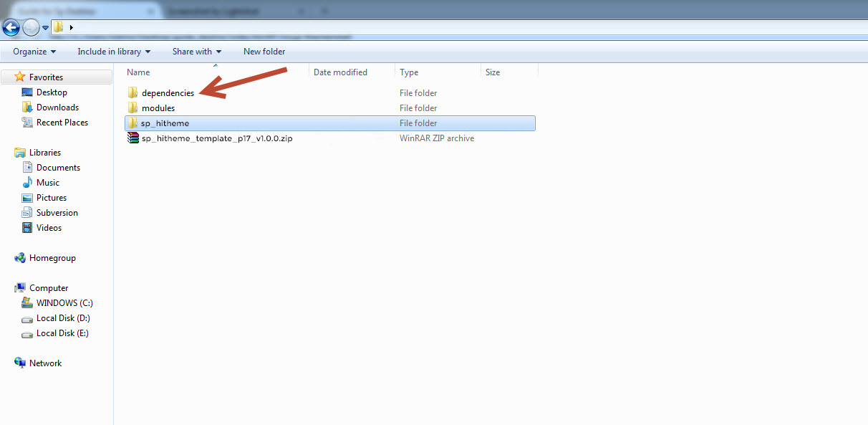This screenshot has width=868, height=425.
Task: Click the File folder type of modules
Action: tap(418, 108)
